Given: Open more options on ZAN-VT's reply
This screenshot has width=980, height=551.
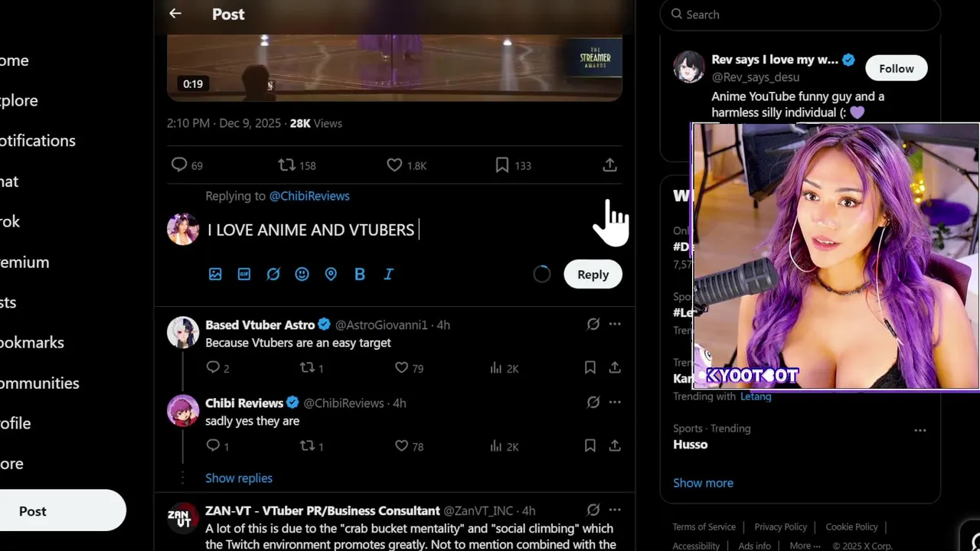Looking at the screenshot, I should (615, 510).
